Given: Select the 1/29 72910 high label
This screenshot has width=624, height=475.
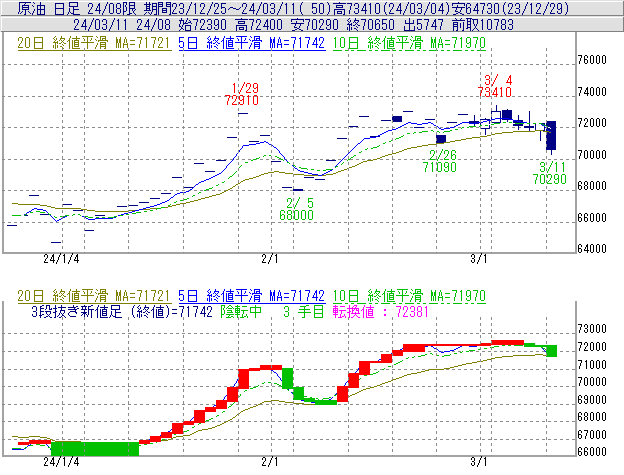Looking at the screenshot, I should [x=242, y=94].
